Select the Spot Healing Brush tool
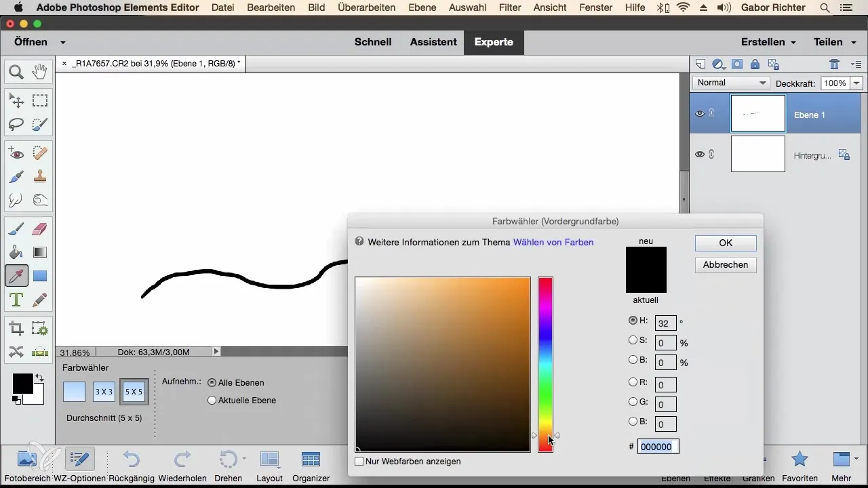Image resolution: width=868 pixels, height=488 pixels. click(x=40, y=153)
